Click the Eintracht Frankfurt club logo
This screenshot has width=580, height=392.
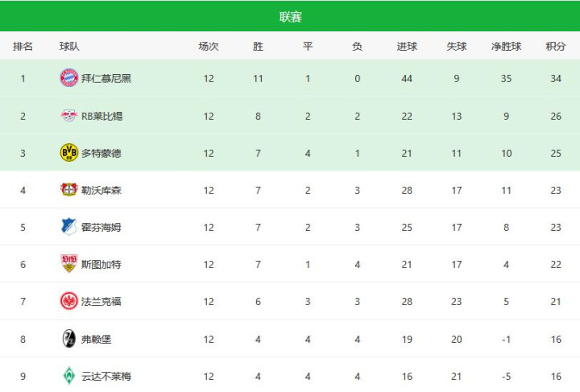[69, 301]
